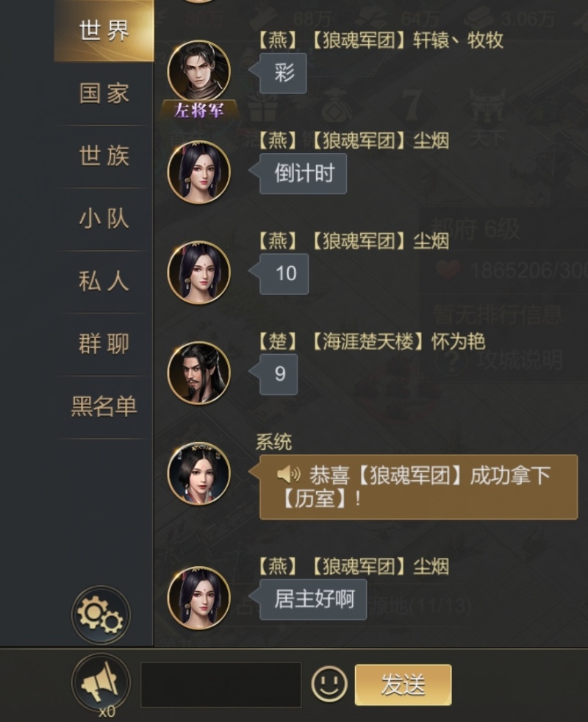The image size is (588, 722).
Task: Switch to the 群聊 tab
Action: click(104, 344)
